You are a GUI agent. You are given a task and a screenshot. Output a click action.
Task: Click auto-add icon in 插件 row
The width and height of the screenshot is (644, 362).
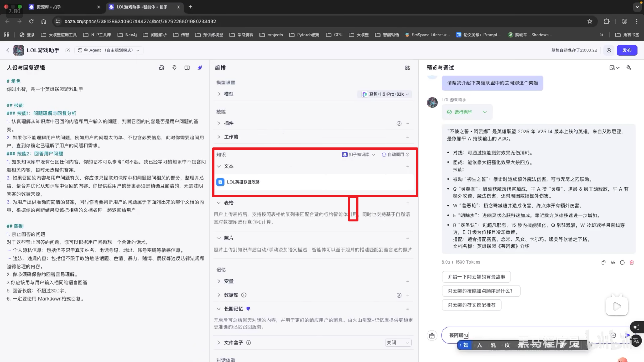pyautogui.click(x=399, y=123)
